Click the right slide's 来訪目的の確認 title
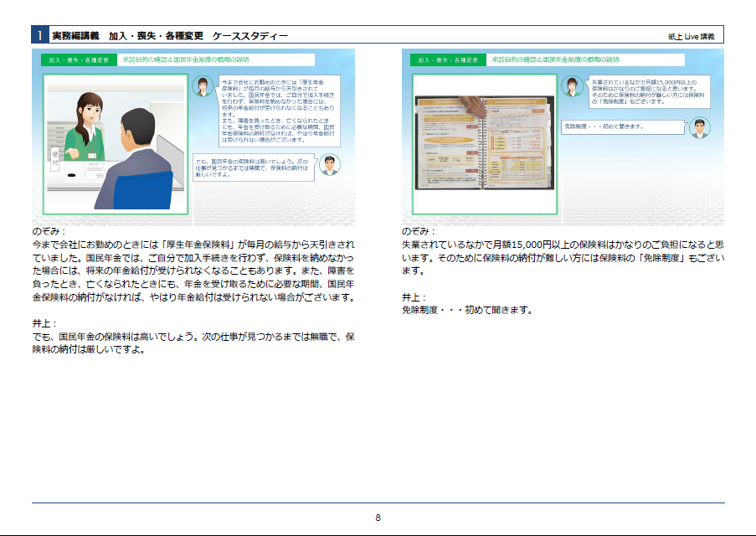The image size is (756, 536). coord(584,60)
